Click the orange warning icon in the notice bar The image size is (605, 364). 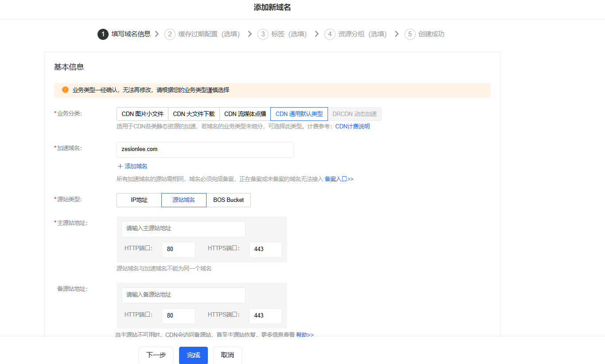pos(65,90)
